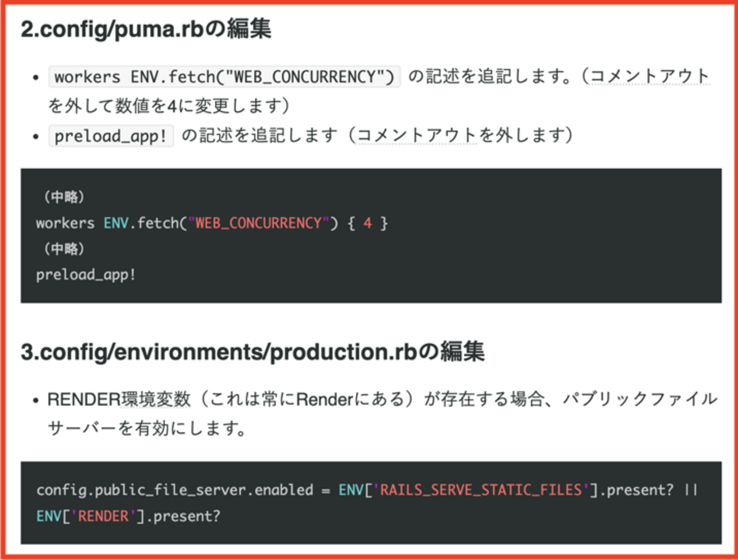Click the heading "3.config/environments/production.rbの編集"

[253, 352]
